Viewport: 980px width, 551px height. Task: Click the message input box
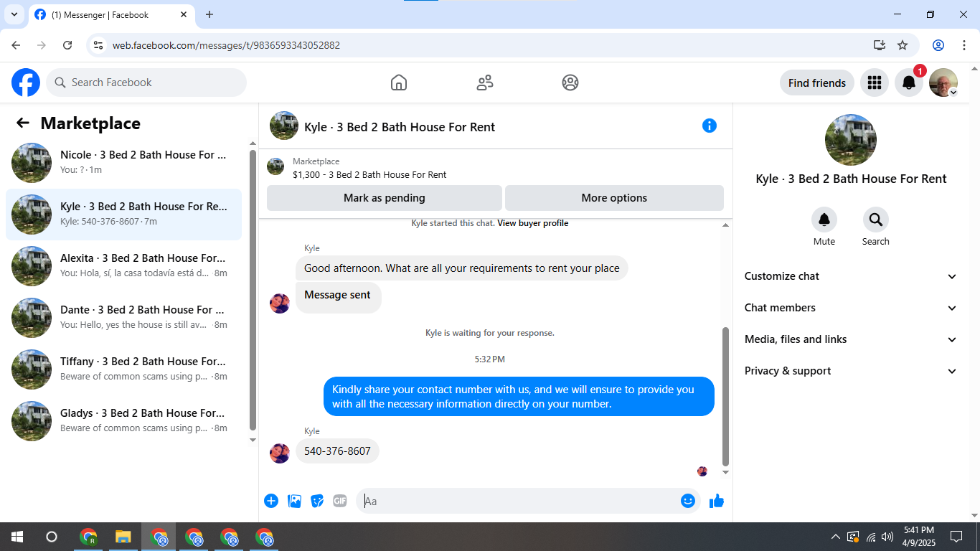point(518,501)
